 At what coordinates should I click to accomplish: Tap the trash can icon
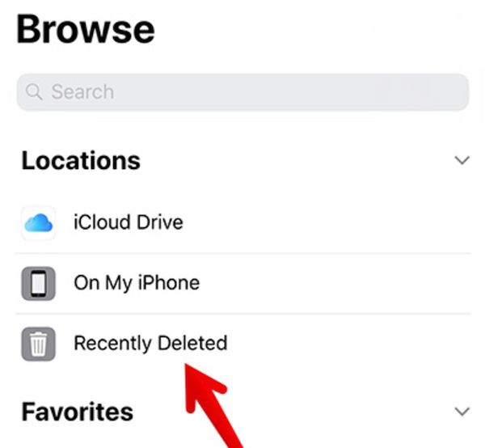click(38, 344)
